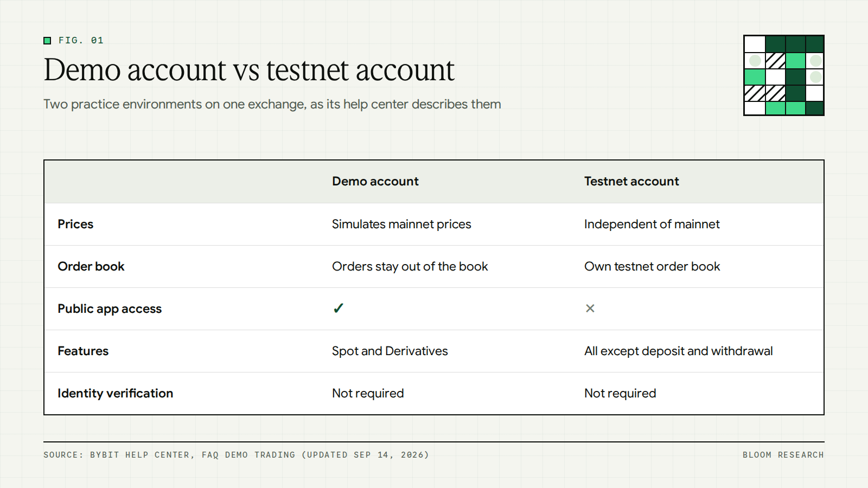Image resolution: width=868 pixels, height=488 pixels.
Task: Click 'Not required' under Testnet account
Action: pyautogui.click(x=620, y=394)
